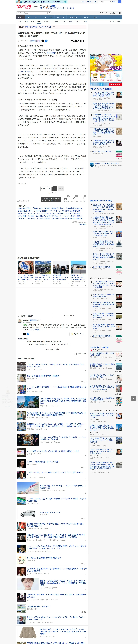Image resolution: width=138 pixels, height=644 pixels.
Task: Click the keyword search magnifier button
Action: (x=49, y=13)
